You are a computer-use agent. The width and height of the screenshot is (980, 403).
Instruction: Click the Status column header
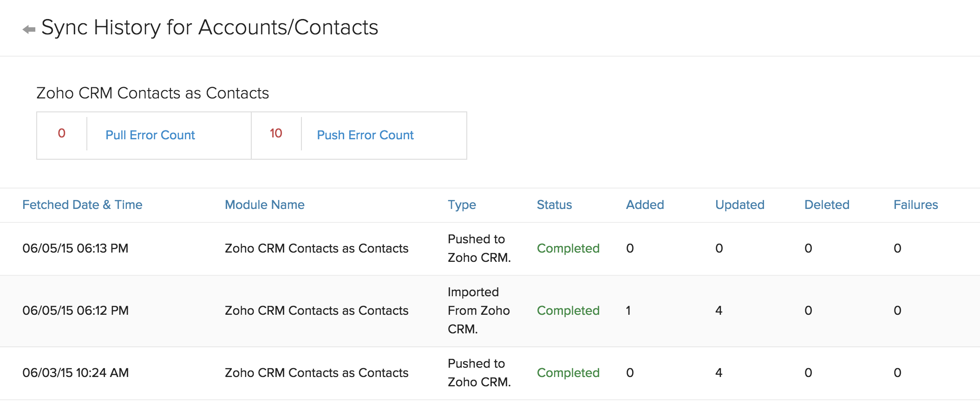(x=554, y=205)
